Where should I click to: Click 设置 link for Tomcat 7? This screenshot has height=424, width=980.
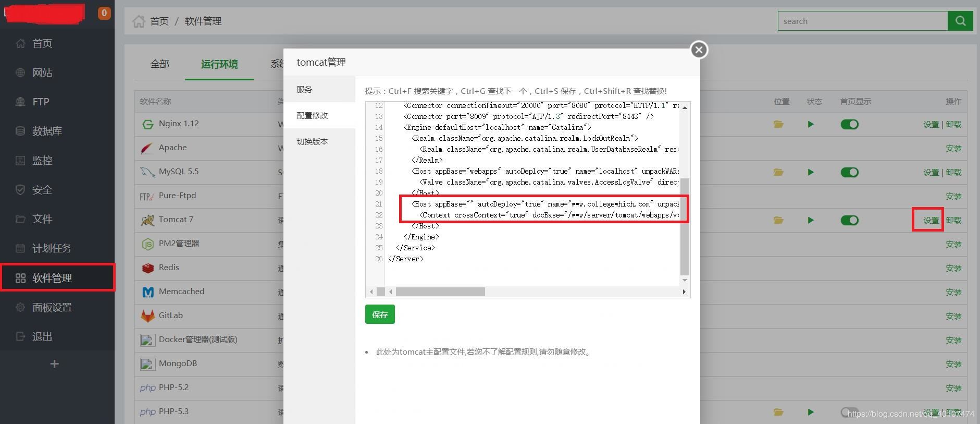click(x=931, y=220)
